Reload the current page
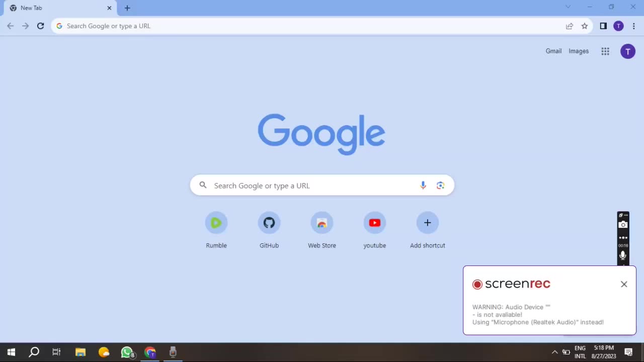This screenshot has width=644, height=362. (x=41, y=26)
